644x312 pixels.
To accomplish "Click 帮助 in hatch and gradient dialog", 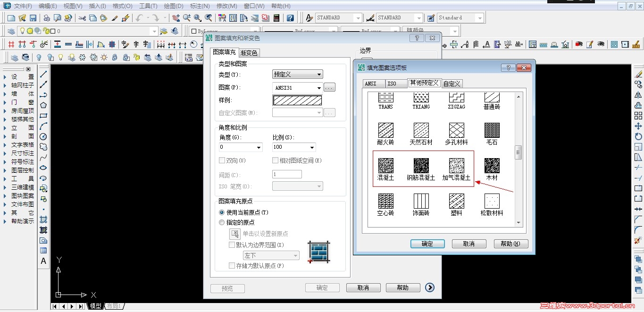I will pos(403,287).
